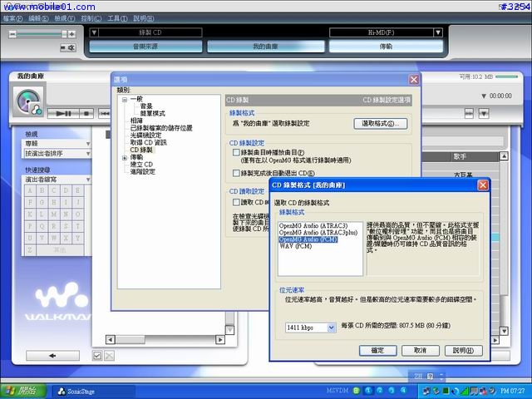This screenshot has height=399, width=532.
Task: Select OpenMG Audio (PCM) format
Action: (x=308, y=239)
